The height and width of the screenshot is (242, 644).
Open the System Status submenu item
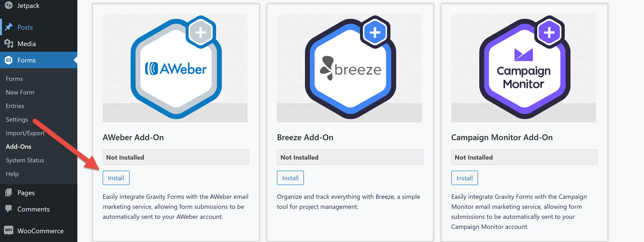click(x=25, y=160)
